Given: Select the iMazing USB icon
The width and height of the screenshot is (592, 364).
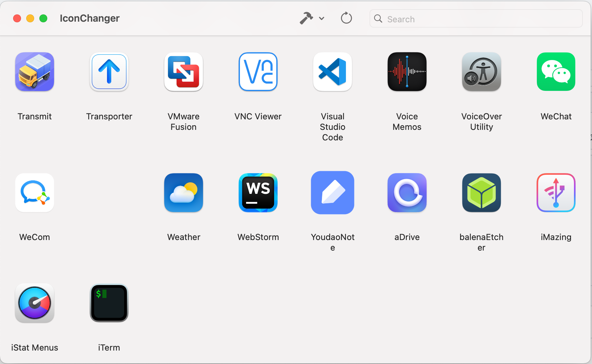Looking at the screenshot, I should pos(556,192).
